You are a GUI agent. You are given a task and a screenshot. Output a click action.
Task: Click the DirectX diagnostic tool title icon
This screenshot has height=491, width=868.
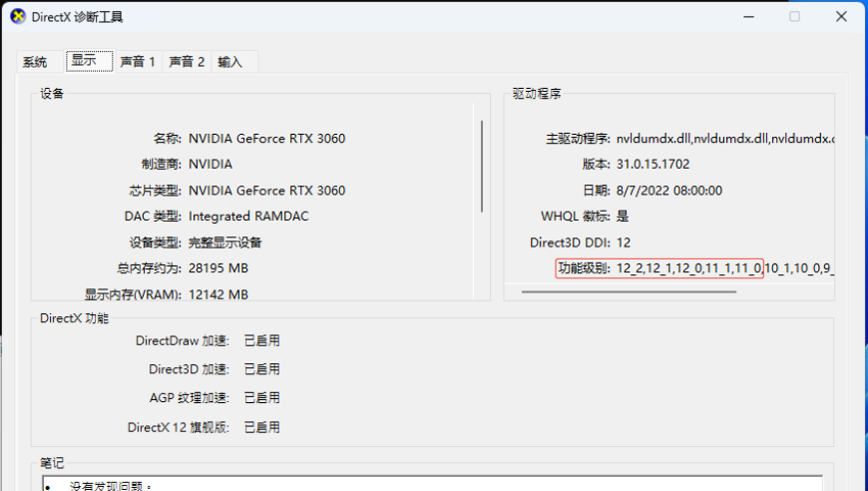[x=18, y=17]
